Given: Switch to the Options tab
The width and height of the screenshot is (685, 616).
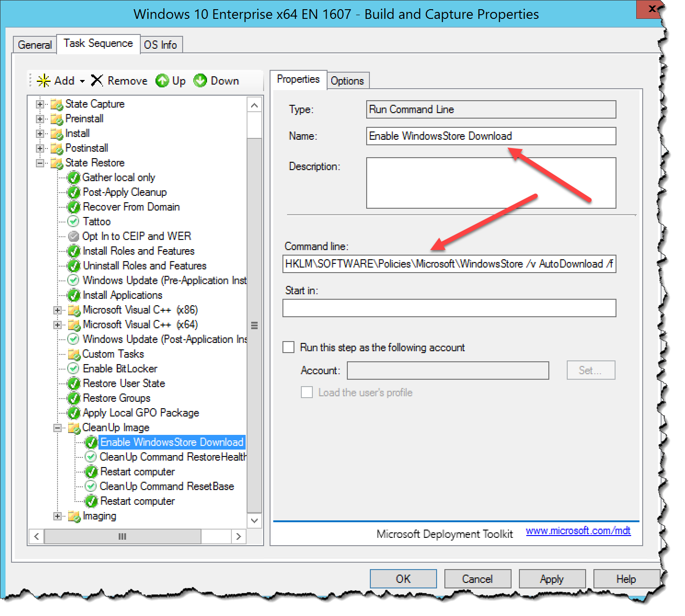Looking at the screenshot, I should click(x=348, y=80).
